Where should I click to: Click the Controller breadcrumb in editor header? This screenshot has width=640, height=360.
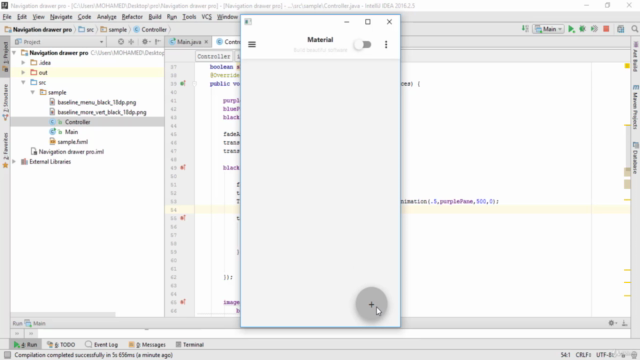tap(213, 56)
